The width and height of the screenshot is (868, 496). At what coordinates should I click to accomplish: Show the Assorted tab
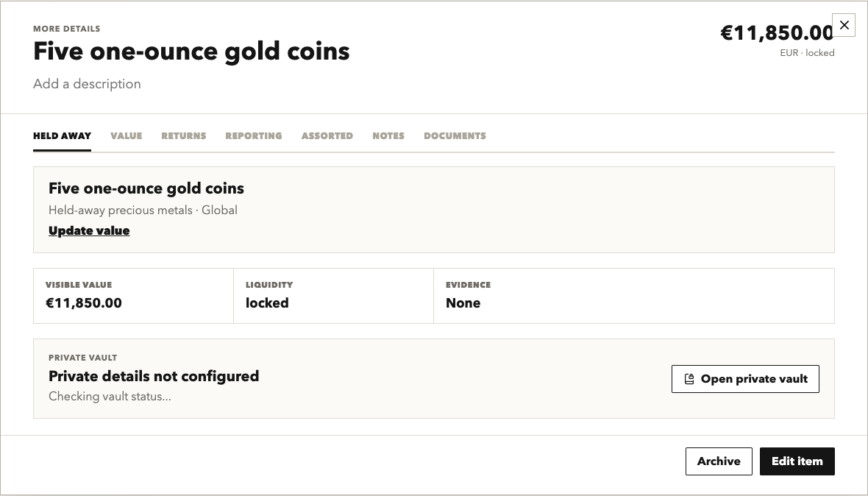coord(327,136)
